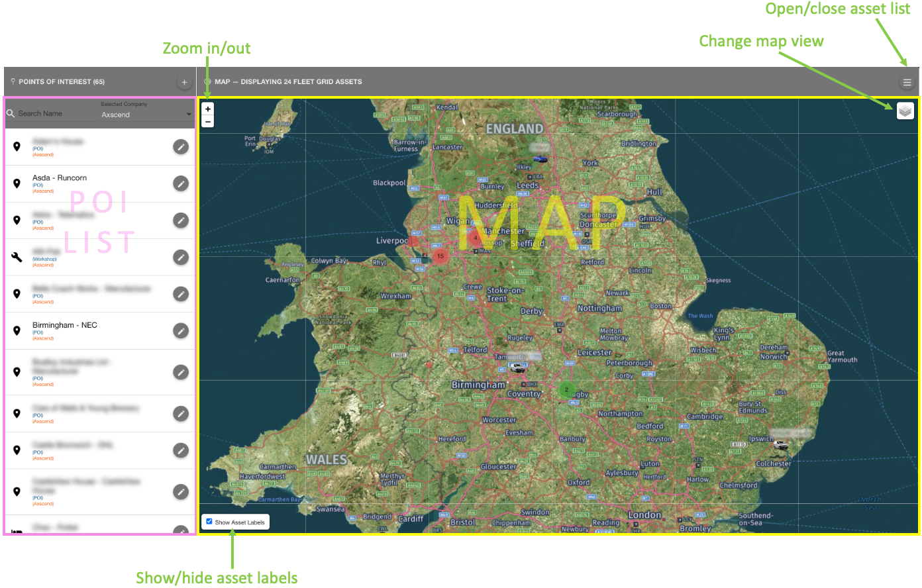
Task: Click the truck asset icon near Ipswich
Action: [780, 446]
